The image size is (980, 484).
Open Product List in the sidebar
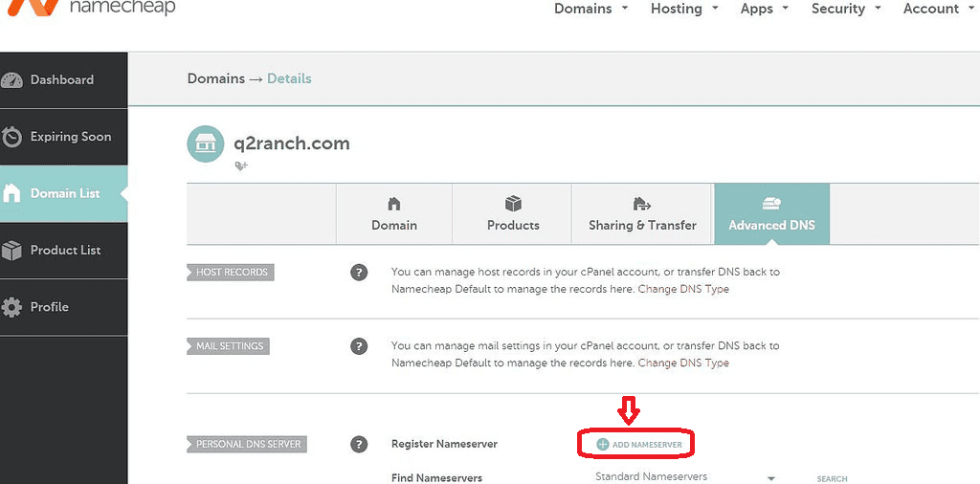[64, 251]
